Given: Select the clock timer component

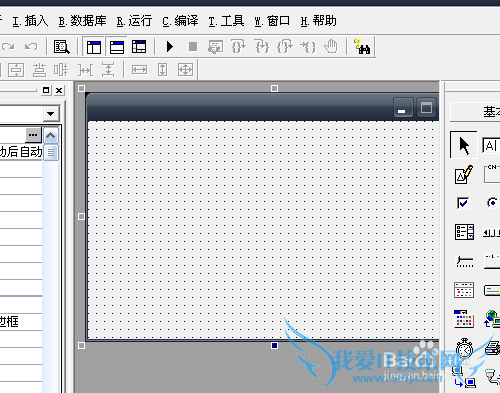Looking at the screenshot, I should (464, 348).
